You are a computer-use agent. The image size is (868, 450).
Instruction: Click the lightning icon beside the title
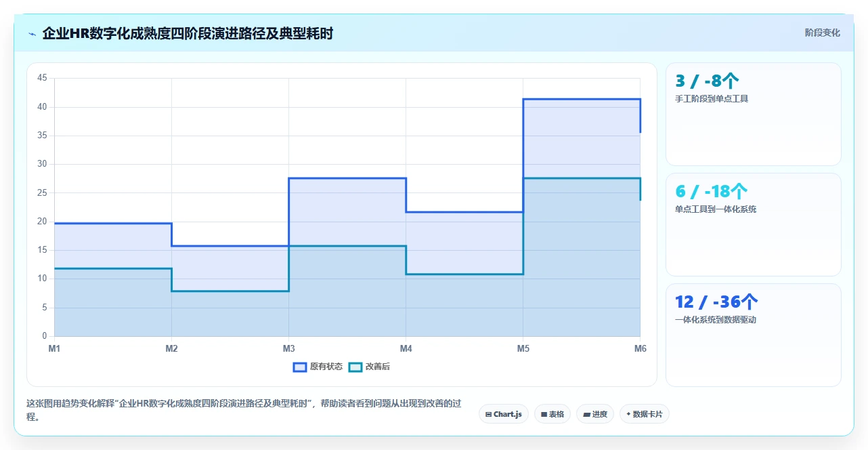click(32, 33)
